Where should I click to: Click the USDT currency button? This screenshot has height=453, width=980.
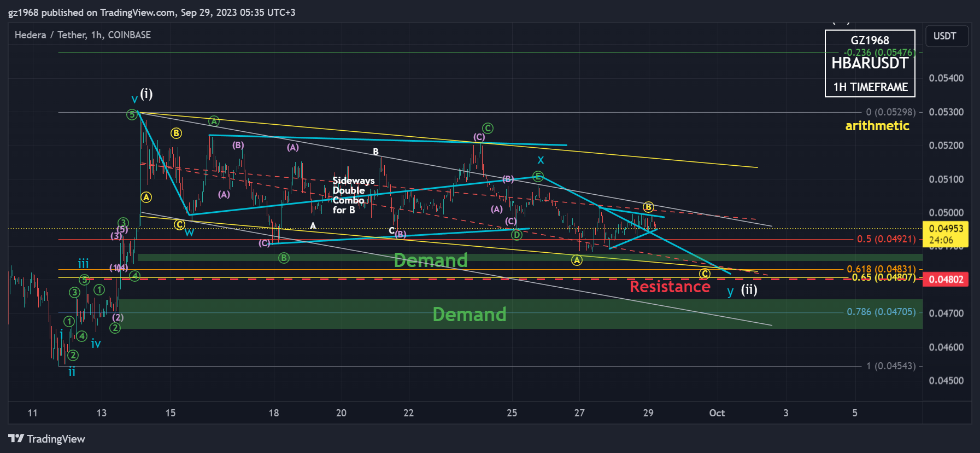[x=947, y=36]
